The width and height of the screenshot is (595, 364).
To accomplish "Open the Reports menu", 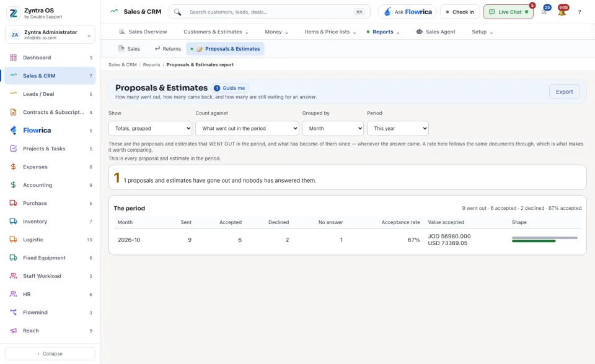I will (383, 32).
